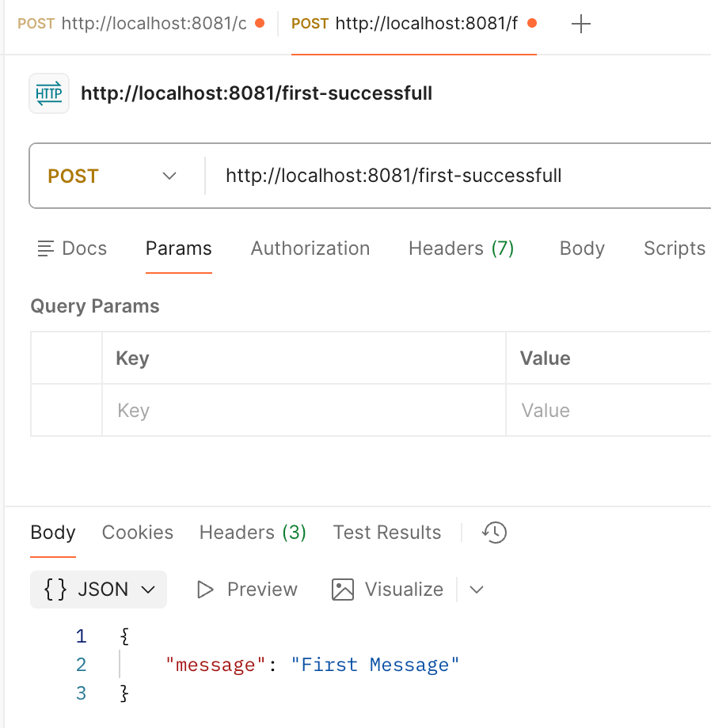Click the Preview play icon

point(206,590)
